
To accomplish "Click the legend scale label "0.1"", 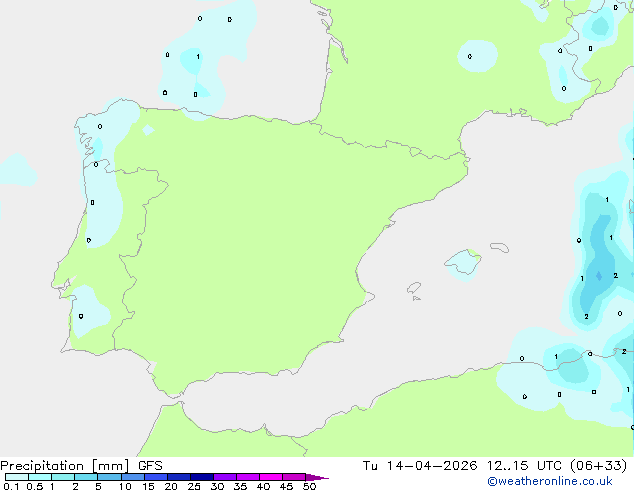I will pyautogui.click(x=11, y=486).
